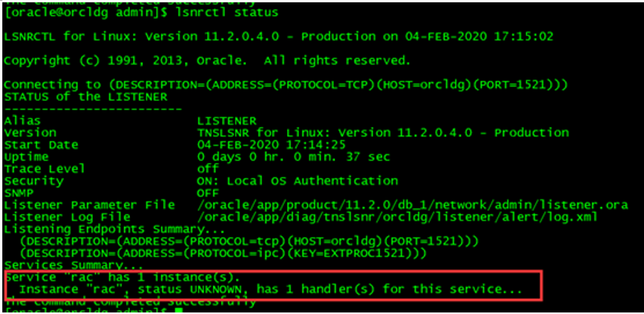The height and width of the screenshot is (314, 644).
Task: Click the "Connecting to" description line
Action: [x=286, y=84]
